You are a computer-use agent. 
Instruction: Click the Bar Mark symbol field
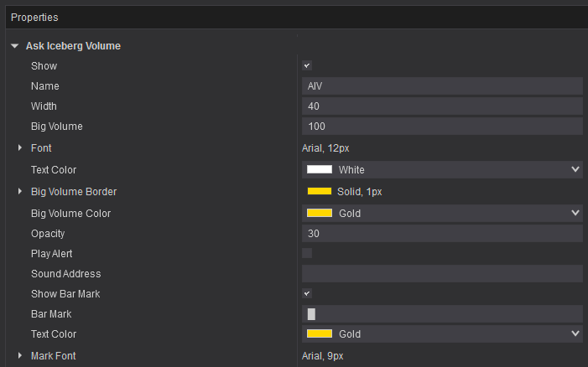tap(441, 314)
